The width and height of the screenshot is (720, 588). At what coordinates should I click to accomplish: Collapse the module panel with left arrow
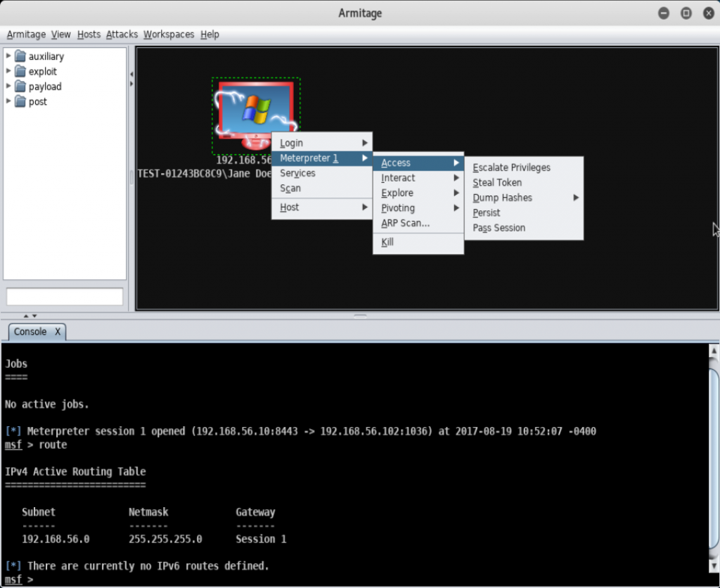tap(131, 74)
